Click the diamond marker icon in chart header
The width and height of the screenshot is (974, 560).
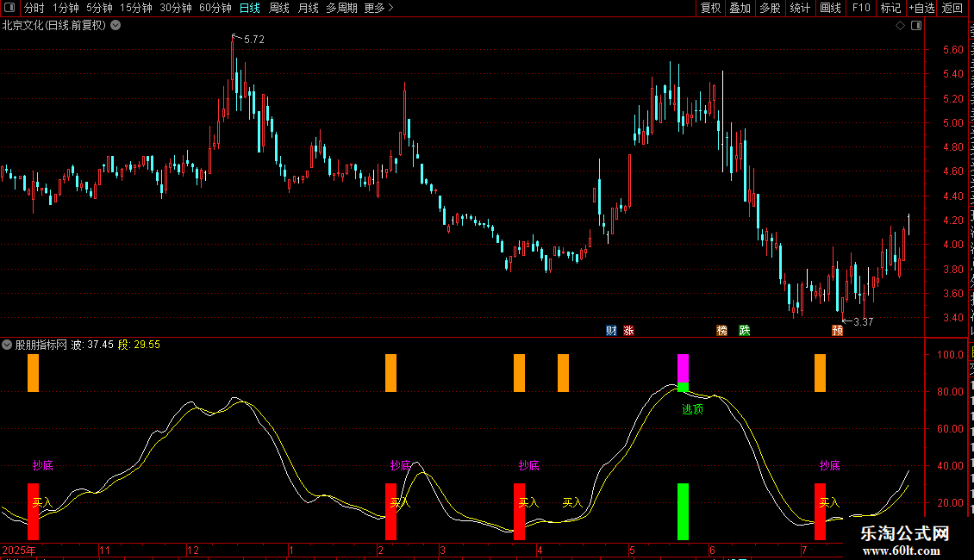pyautogui.click(x=900, y=26)
